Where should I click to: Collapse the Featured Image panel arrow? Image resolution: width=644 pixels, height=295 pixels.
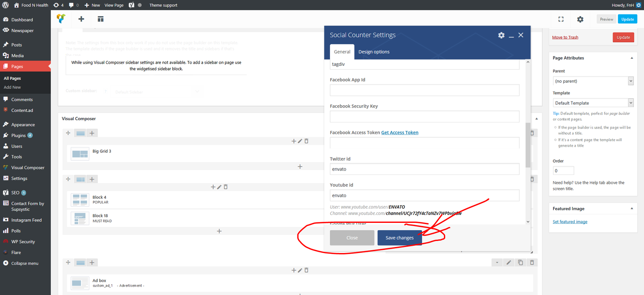[x=632, y=208]
